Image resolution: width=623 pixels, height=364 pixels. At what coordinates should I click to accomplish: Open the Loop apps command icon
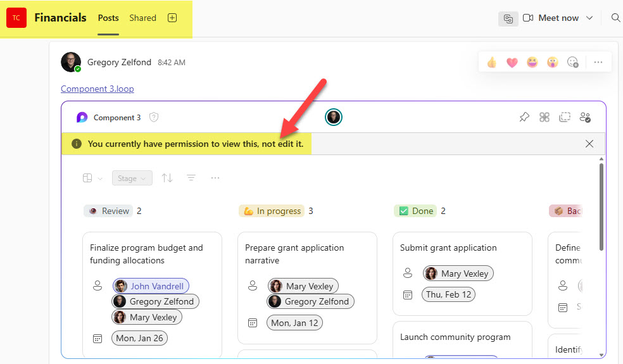(x=544, y=117)
